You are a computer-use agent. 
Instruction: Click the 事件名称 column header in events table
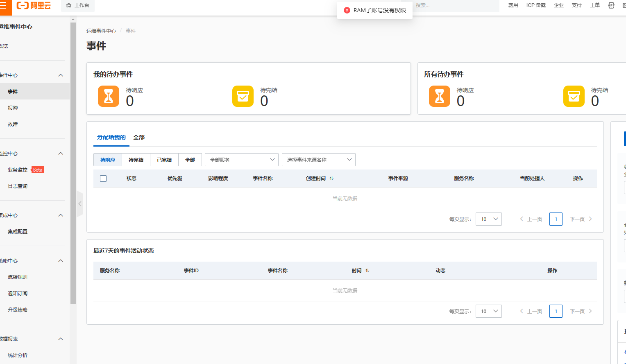[263, 179]
